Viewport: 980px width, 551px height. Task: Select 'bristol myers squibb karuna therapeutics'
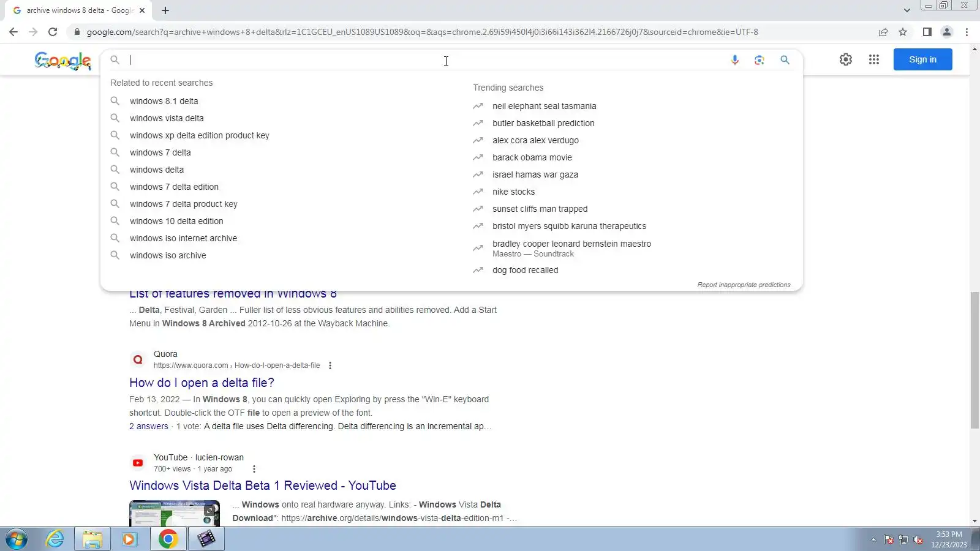coord(569,226)
